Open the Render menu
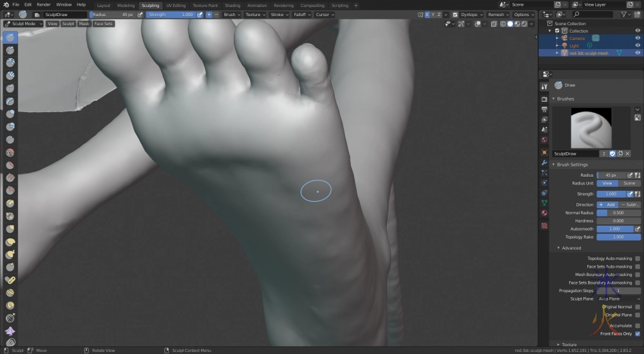Viewport: 644px width, 354px height. [43, 5]
